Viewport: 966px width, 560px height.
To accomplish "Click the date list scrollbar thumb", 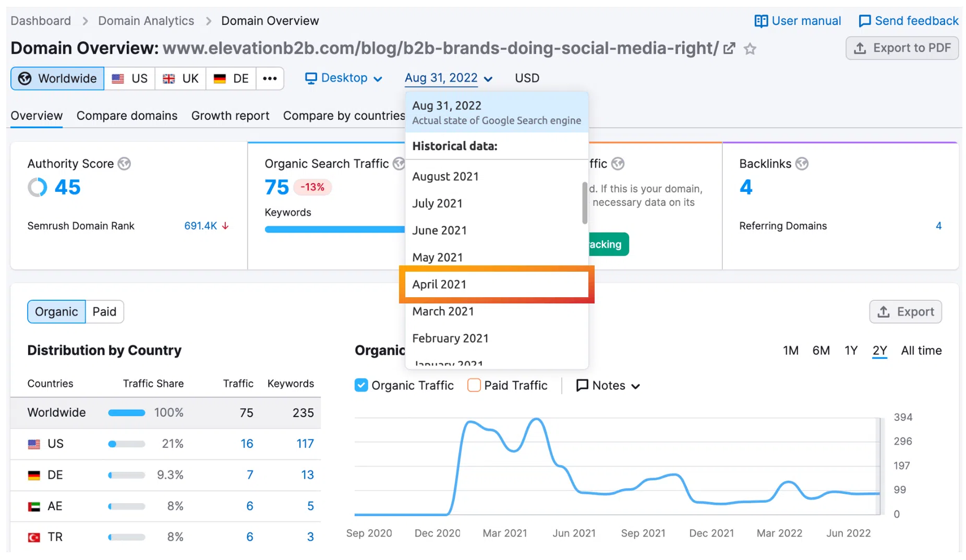I will [585, 203].
